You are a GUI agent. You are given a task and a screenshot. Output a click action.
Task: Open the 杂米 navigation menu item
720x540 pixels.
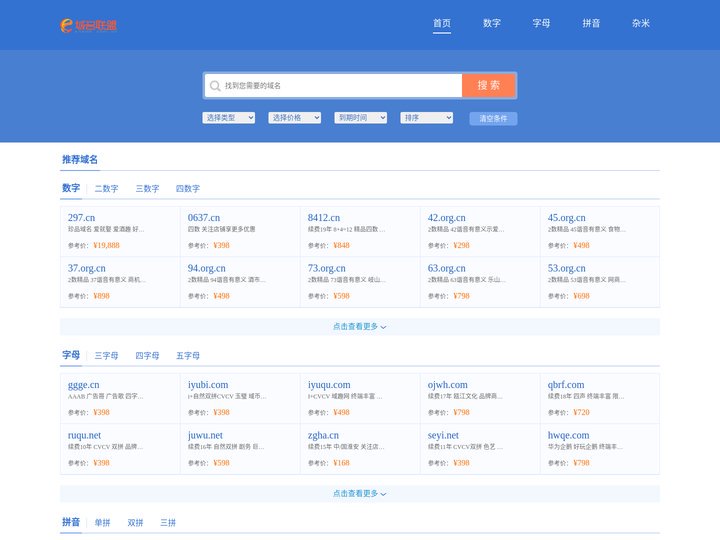click(x=641, y=23)
